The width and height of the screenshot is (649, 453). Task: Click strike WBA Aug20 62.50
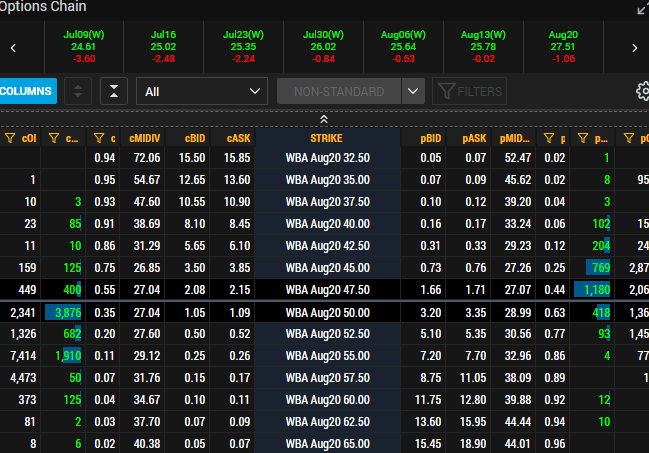coord(327,422)
